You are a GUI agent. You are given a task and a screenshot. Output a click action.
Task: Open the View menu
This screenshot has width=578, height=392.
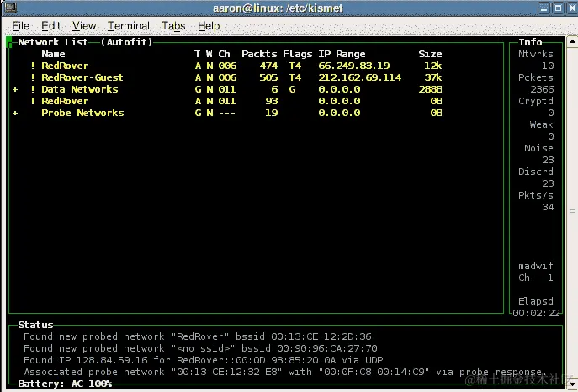[84, 26]
